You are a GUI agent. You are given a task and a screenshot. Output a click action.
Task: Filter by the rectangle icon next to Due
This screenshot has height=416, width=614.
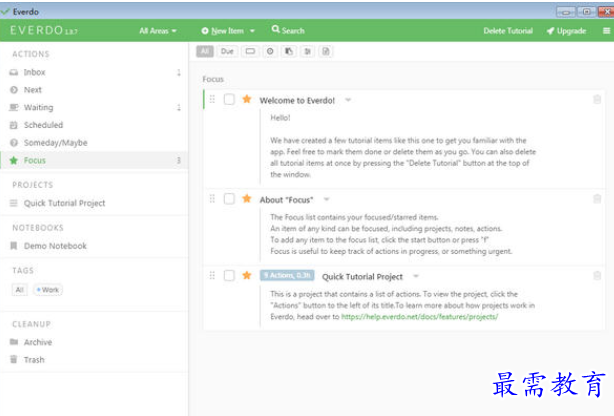coord(250,51)
